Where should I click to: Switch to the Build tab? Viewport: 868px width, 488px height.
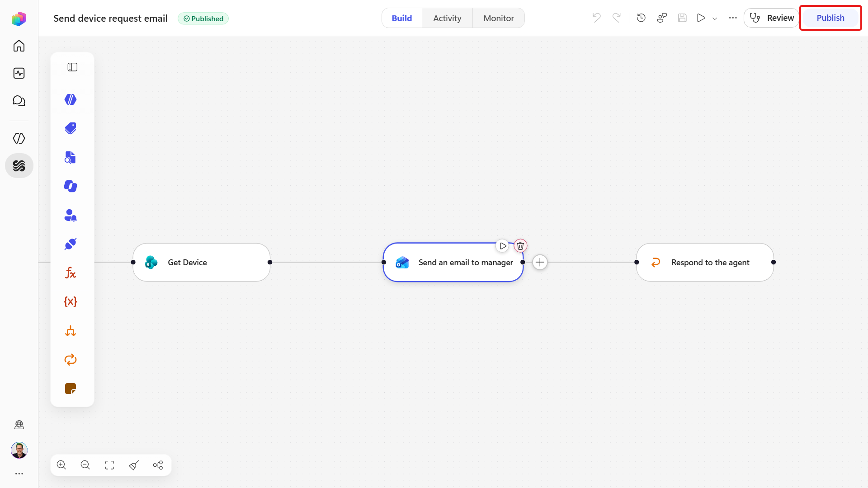(402, 18)
